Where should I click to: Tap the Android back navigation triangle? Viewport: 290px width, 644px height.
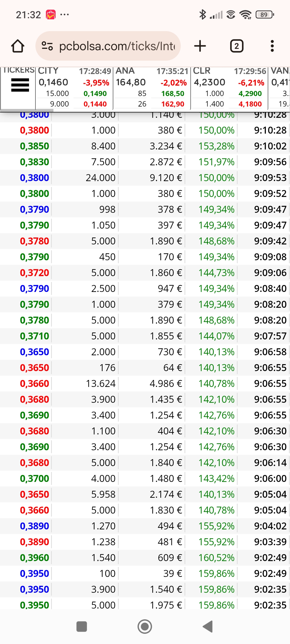coord(208,627)
